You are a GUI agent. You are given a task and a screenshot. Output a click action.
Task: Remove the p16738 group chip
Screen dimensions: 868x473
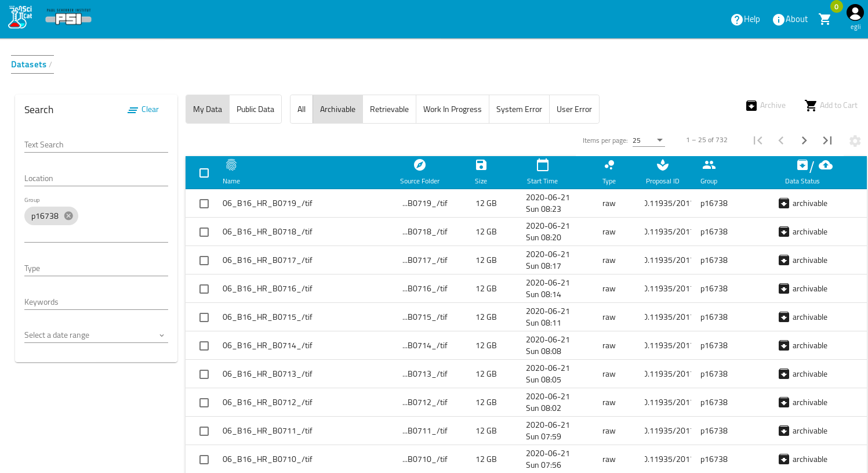(68, 216)
